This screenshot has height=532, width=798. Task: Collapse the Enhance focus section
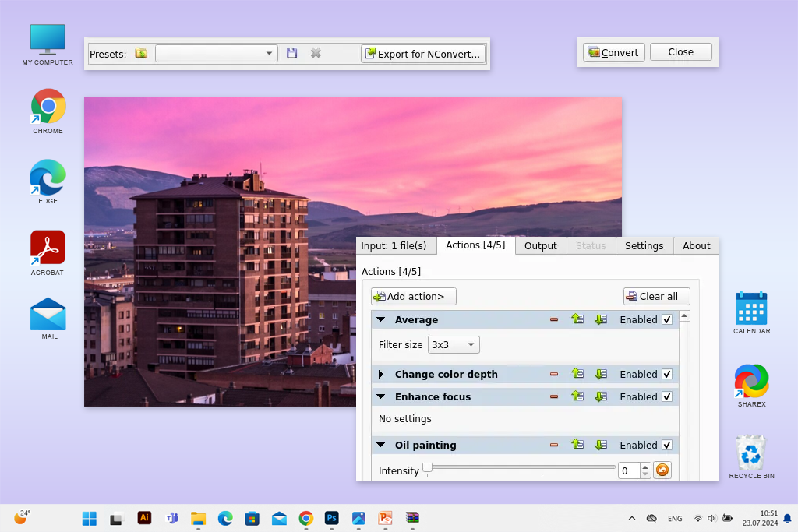click(380, 396)
